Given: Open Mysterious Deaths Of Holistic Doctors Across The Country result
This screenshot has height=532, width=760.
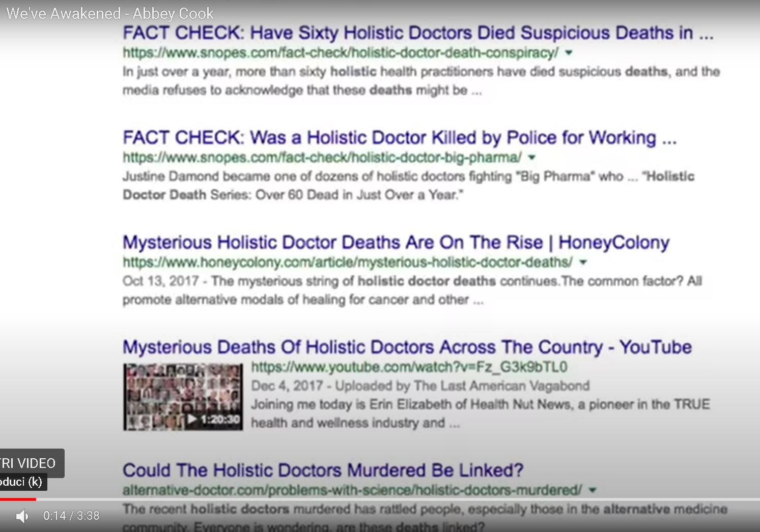Looking at the screenshot, I should tap(407, 347).
